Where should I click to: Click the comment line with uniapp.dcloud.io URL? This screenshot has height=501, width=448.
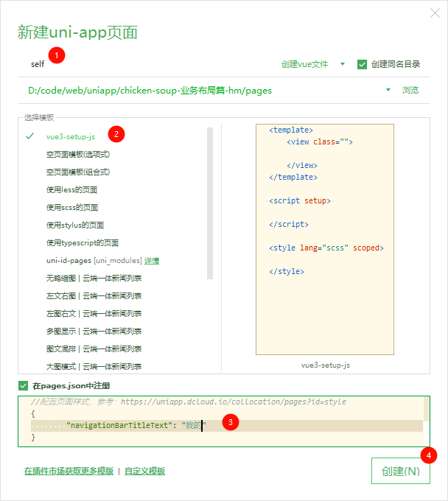point(189,402)
